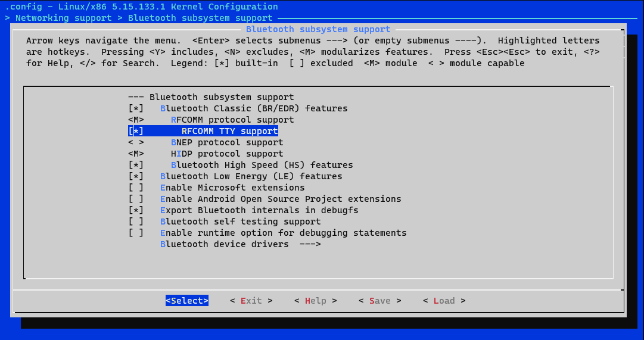The height and width of the screenshot is (340, 644).
Task: Toggle RFCOMM TTY support checkbox
Action: [136, 131]
